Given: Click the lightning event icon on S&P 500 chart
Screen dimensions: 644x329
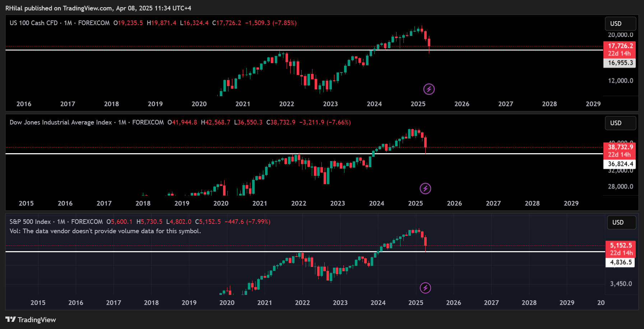Looking at the screenshot, I should coord(425,288).
